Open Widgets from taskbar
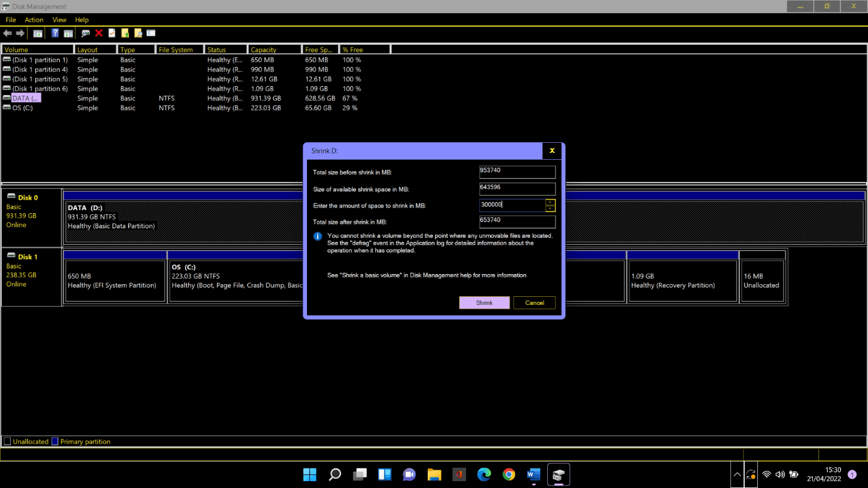Viewport: 868px width, 488px height. pyautogui.click(x=384, y=474)
